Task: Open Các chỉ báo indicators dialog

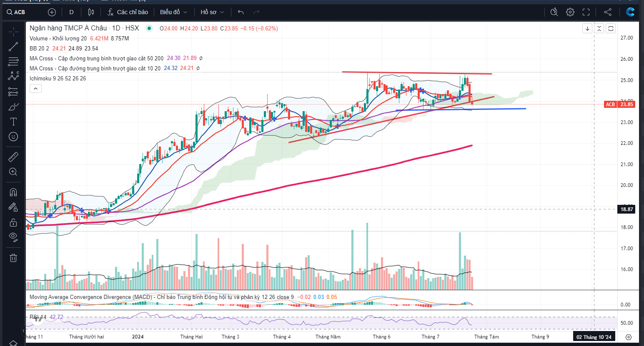Action: (128, 12)
